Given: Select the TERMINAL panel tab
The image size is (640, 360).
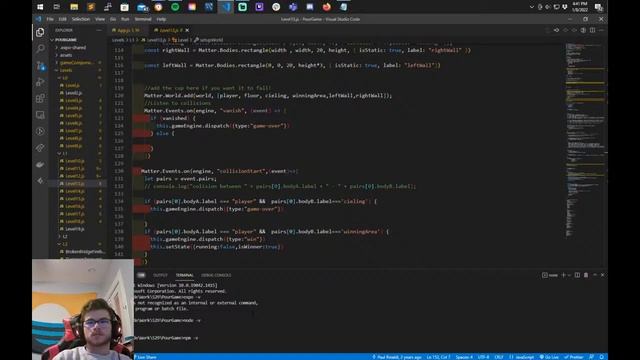Looking at the screenshot, I should (184, 275).
